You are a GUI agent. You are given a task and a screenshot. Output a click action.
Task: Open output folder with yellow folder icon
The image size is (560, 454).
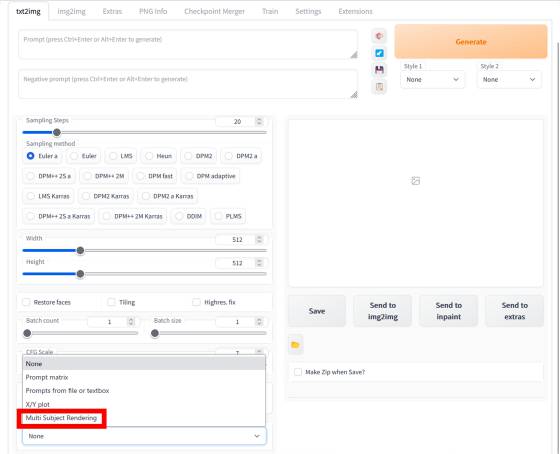click(295, 345)
